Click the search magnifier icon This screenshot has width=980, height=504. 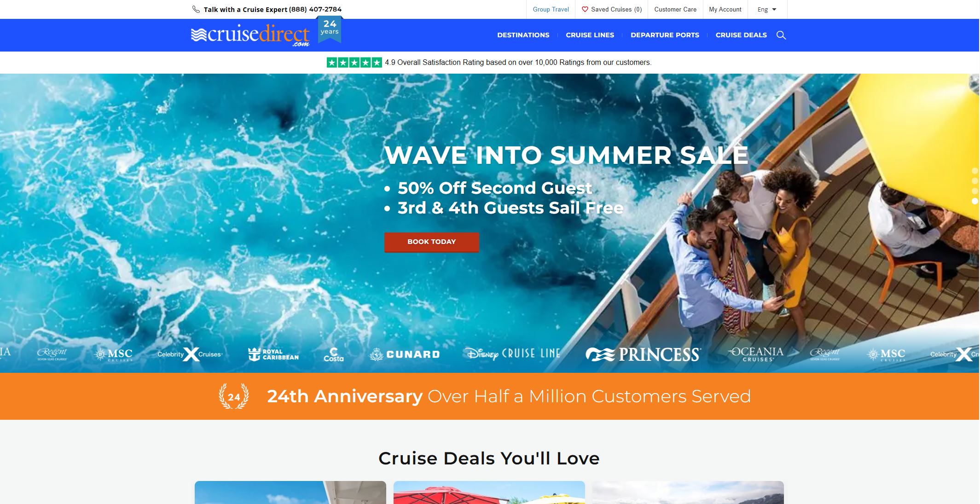781,35
